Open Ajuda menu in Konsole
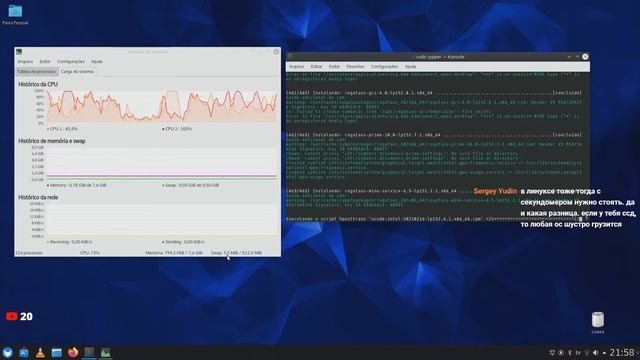 pos(411,67)
